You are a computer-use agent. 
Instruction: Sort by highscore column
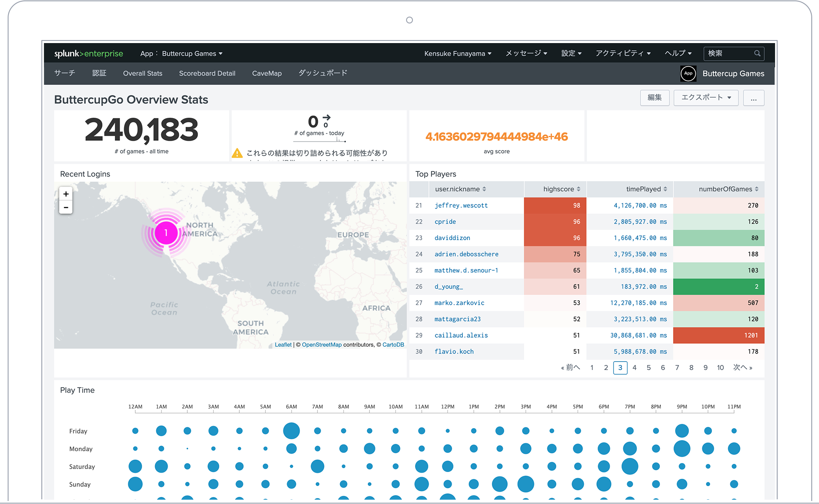click(x=561, y=189)
